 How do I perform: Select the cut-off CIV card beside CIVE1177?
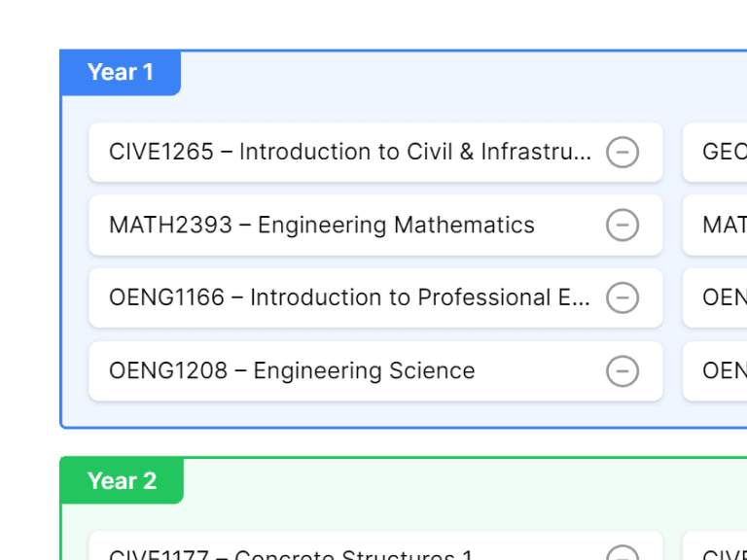720,554
